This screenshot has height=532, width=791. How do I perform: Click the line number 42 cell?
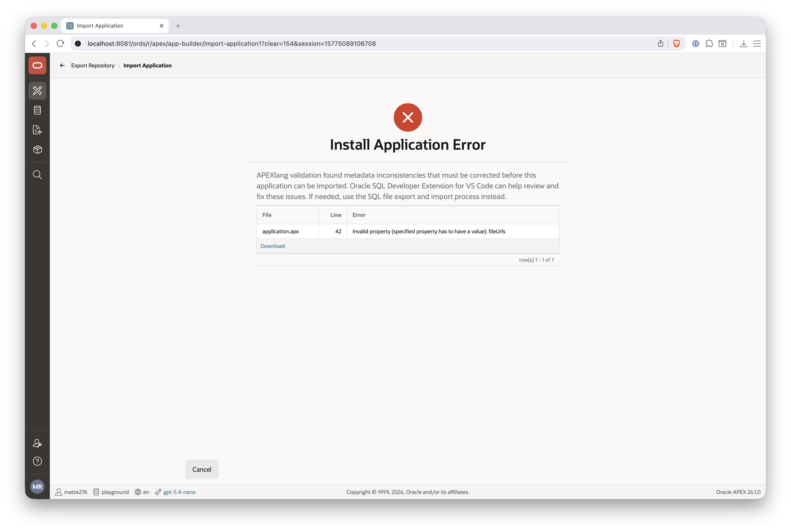pyautogui.click(x=333, y=231)
